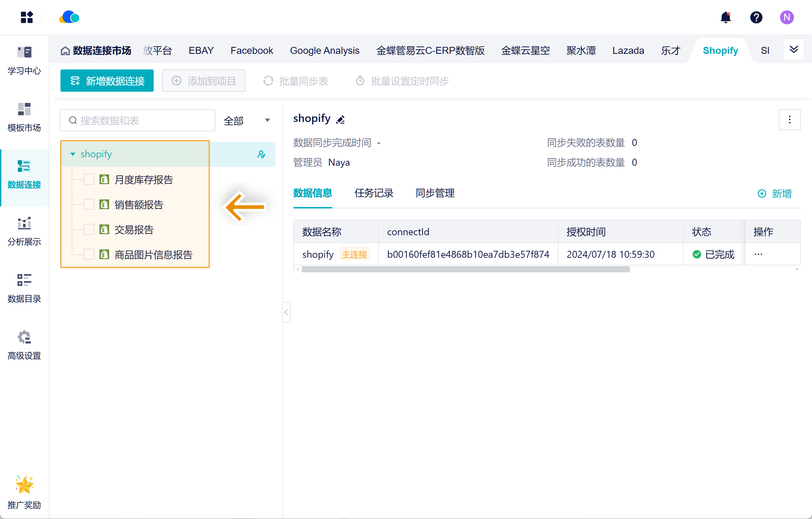Open the vertical three-dot menu of shopify panel

click(789, 120)
